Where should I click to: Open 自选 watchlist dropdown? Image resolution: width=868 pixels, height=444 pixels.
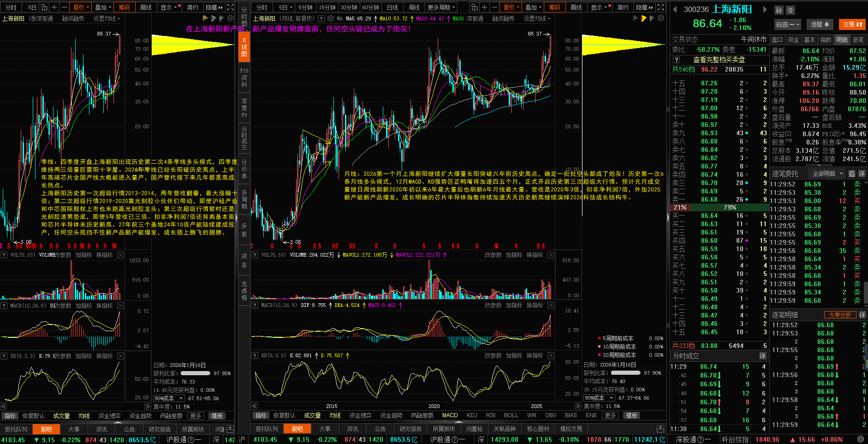click(787, 24)
